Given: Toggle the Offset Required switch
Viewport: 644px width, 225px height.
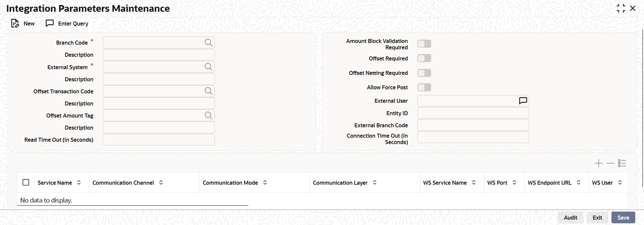Looking at the screenshot, I should click(x=424, y=58).
